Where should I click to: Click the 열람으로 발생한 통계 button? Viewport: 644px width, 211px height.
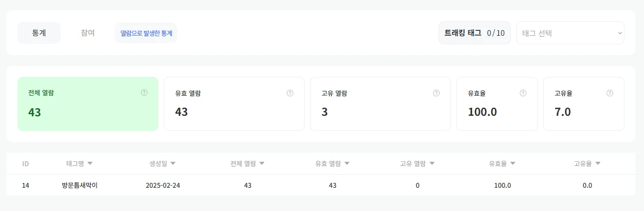(146, 33)
